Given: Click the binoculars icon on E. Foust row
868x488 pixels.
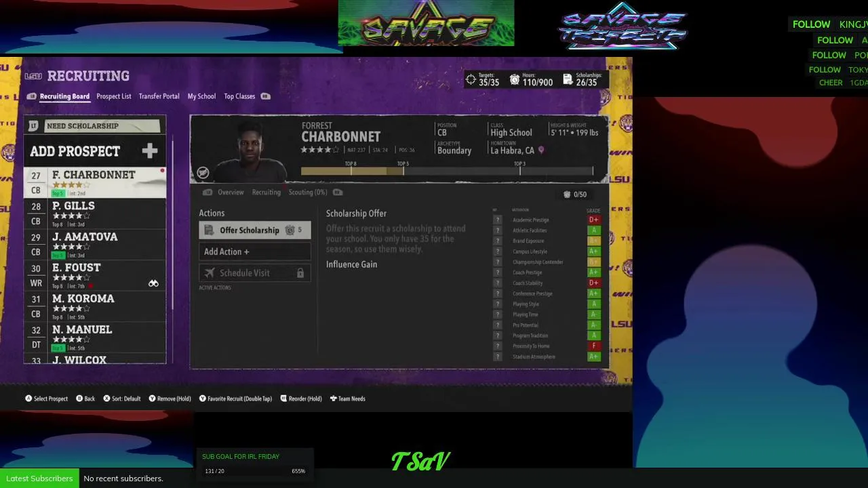Looking at the screenshot, I should (x=153, y=283).
